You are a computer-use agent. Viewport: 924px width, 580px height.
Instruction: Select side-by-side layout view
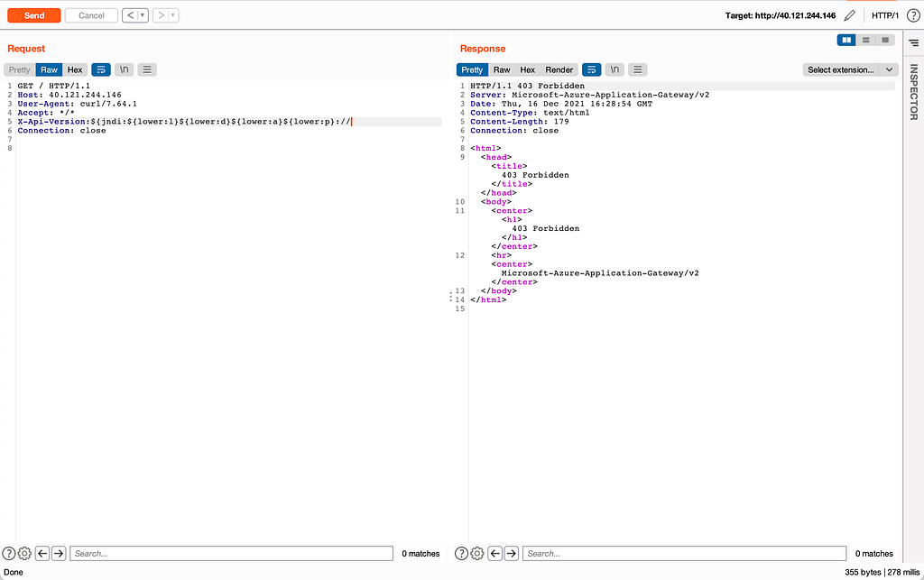846,40
